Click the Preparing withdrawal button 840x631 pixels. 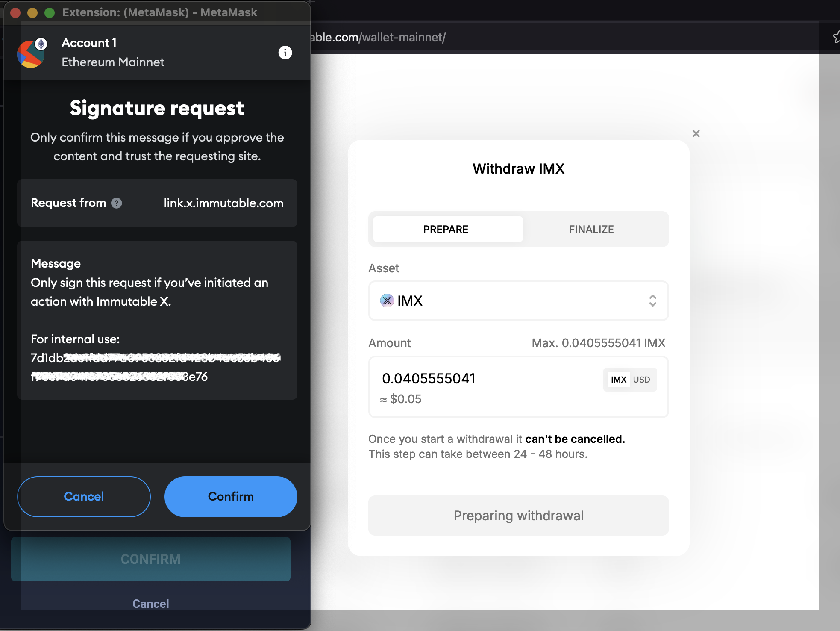click(518, 516)
